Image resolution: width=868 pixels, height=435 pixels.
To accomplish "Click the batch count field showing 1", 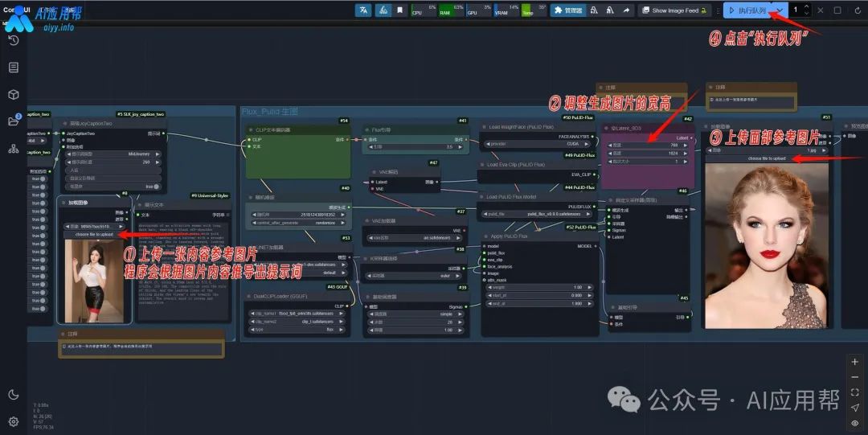I will 796,10.
